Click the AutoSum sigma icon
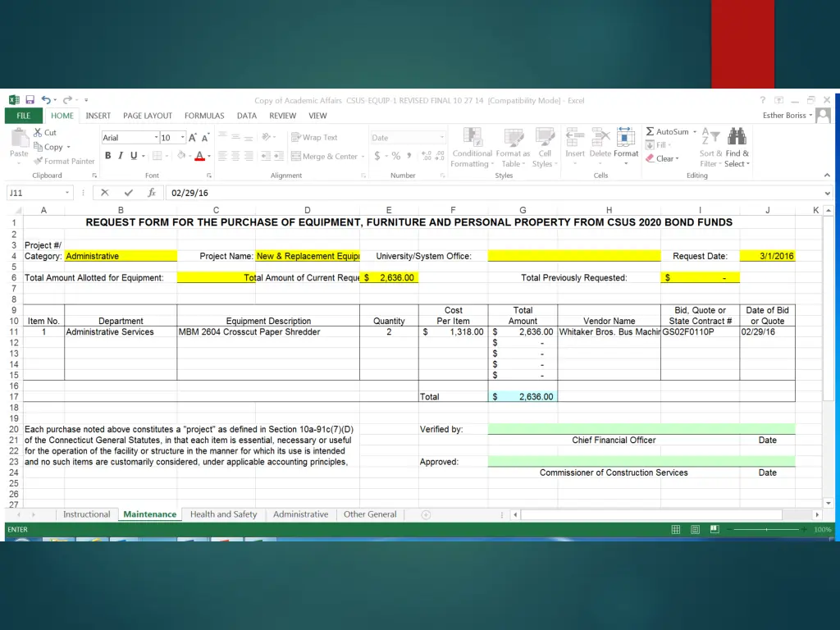 pyautogui.click(x=651, y=131)
